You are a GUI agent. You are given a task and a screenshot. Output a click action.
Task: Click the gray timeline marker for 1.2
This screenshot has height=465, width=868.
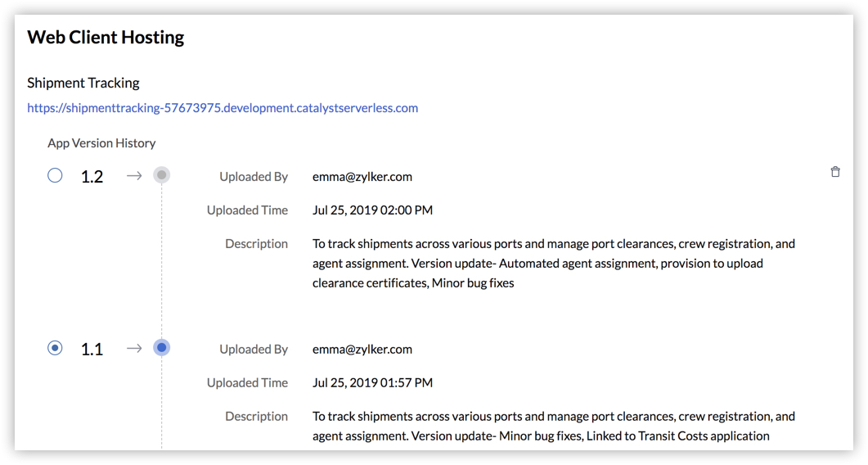click(162, 175)
